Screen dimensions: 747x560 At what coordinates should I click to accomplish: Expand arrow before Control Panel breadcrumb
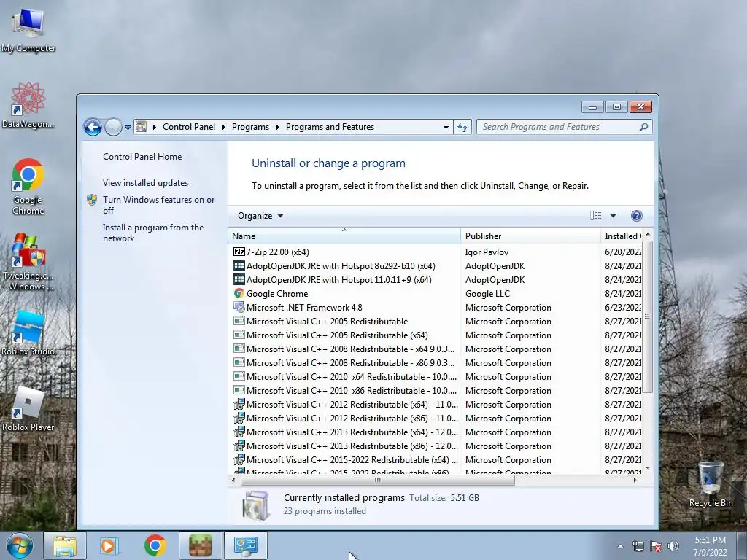[x=155, y=127]
